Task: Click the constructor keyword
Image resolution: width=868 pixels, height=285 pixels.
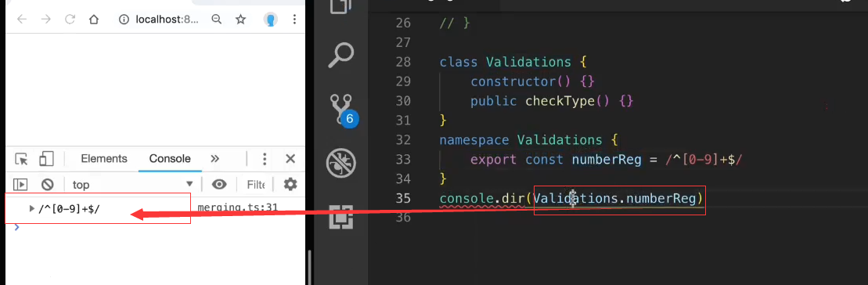Action: coord(513,81)
